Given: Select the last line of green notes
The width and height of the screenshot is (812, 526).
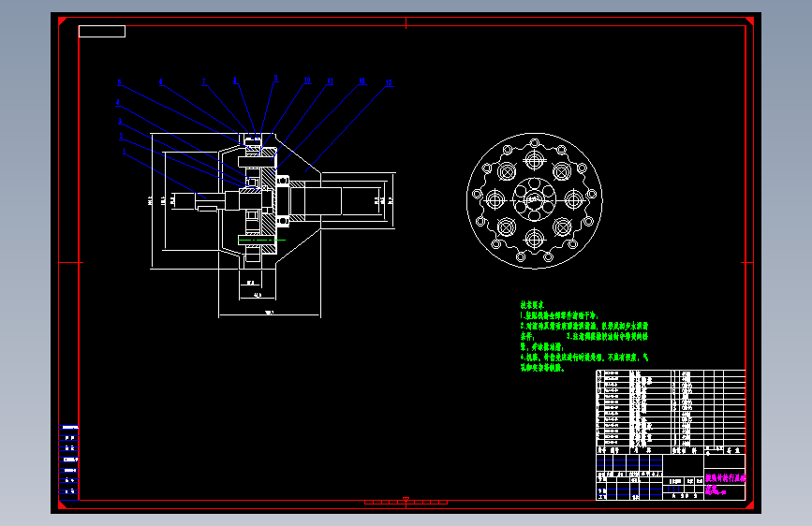Looking at the screenshot, I should point(542,368).
